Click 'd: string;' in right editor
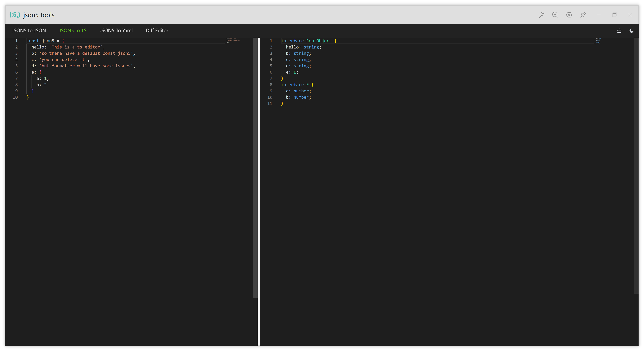This screenshot has width=644, height=351. (299, 66)
